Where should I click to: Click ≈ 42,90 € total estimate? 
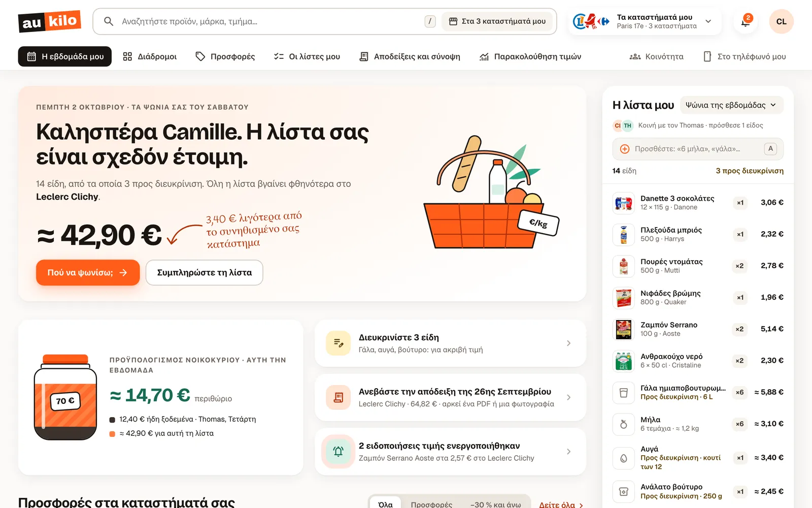click(x=99, y=235)
